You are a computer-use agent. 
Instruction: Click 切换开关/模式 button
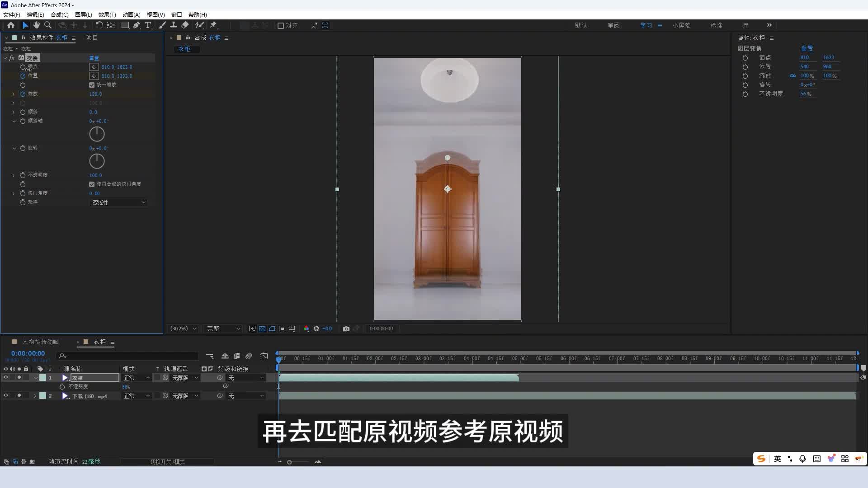[167, 462]
